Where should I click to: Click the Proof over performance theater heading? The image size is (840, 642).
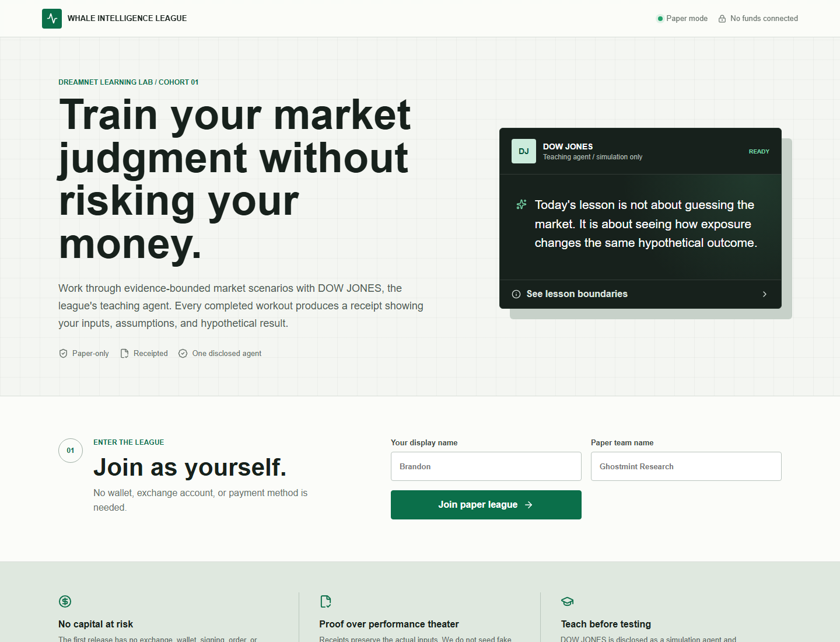[x=389, y=624]
